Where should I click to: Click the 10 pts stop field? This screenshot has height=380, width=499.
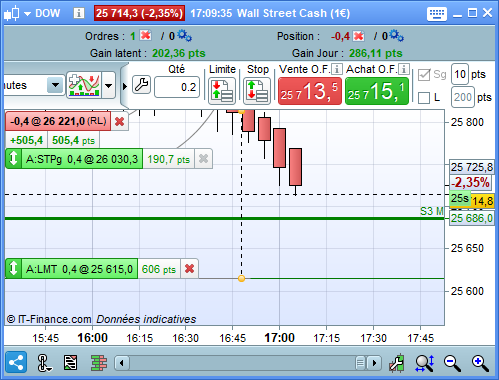point(460,74)
